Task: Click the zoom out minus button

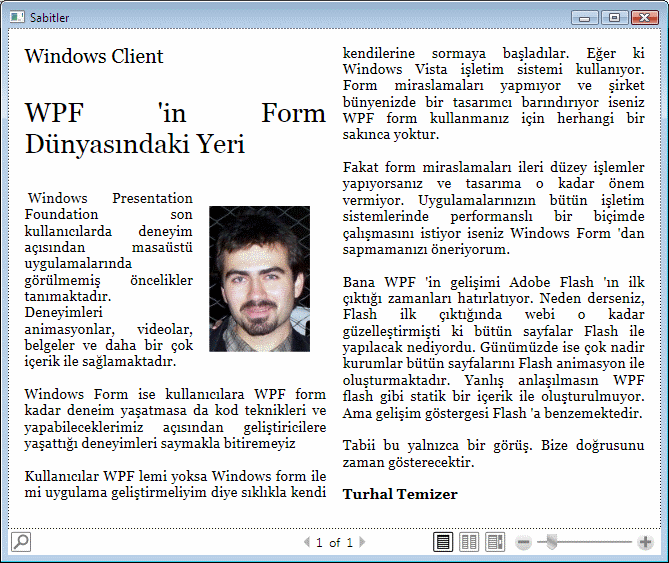Action: click(x=524, y=542)
